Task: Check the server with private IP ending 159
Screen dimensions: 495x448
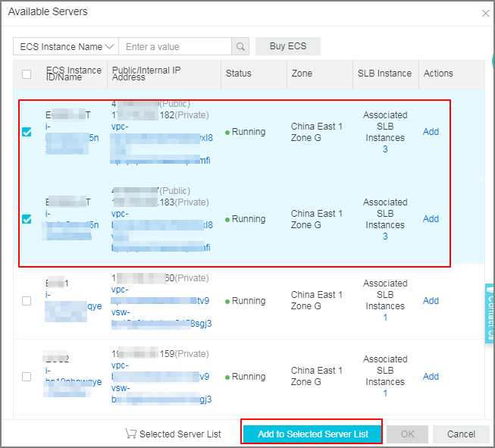Action: [27, 377]
